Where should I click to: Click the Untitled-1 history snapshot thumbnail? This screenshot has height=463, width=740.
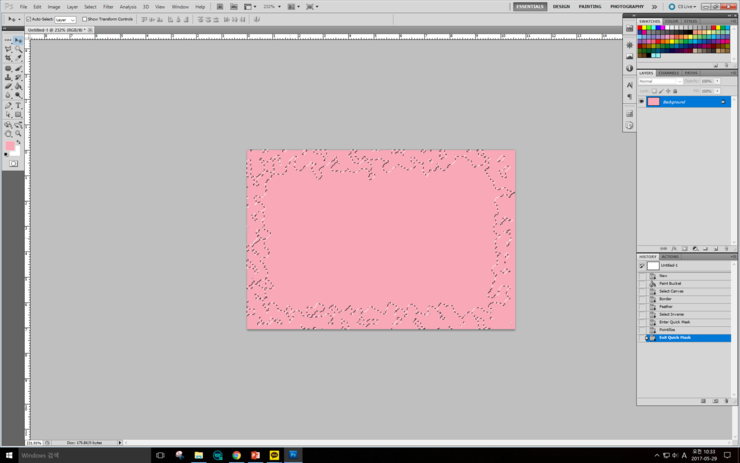pos(653,266)
